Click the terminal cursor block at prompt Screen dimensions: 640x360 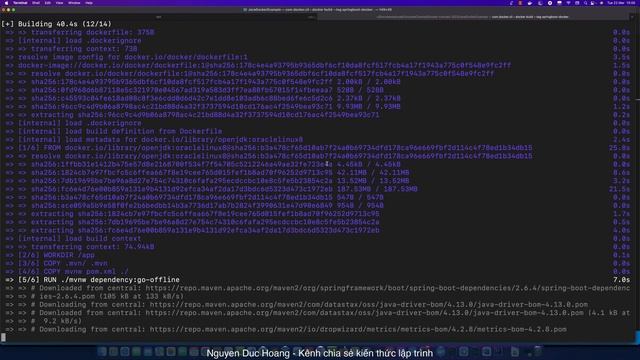click(x=3, y=337)
